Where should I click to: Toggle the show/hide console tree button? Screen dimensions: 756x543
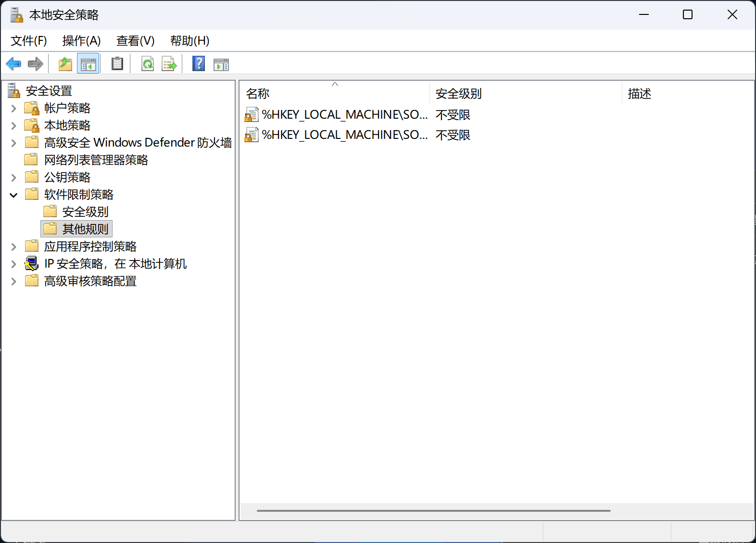coord(88,64)
